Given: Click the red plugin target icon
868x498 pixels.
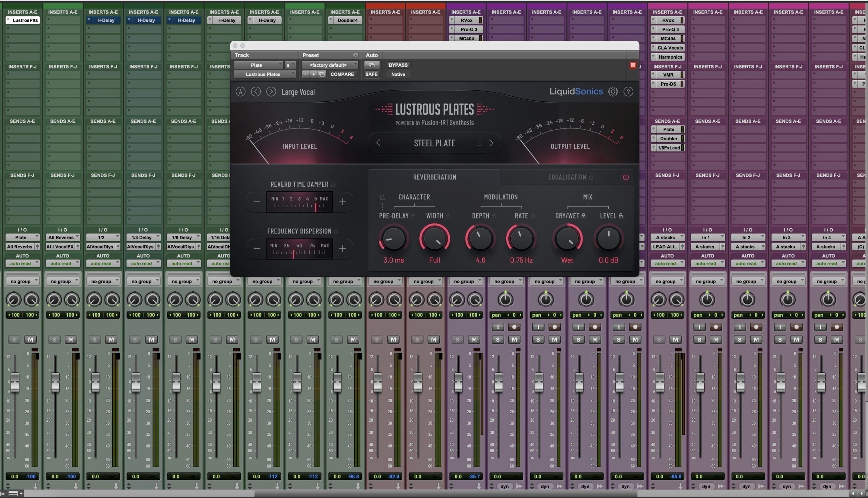Looking at the screenshot, I should 632,65.
